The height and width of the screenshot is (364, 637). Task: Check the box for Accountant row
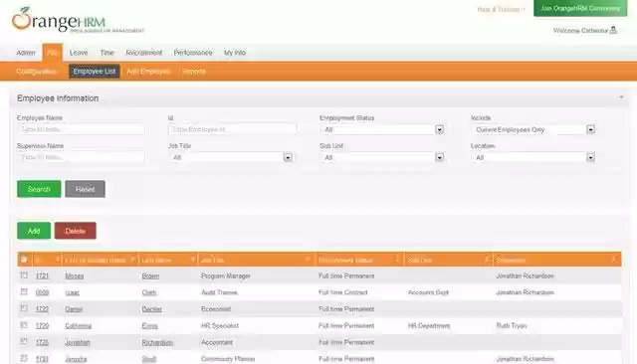click(24, 342)
